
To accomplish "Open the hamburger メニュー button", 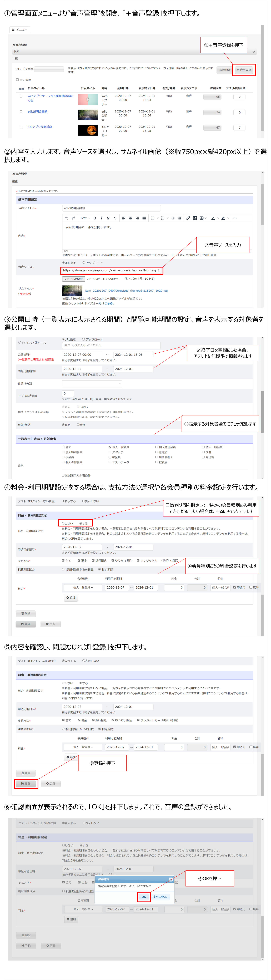I will [x=19, y=30].
